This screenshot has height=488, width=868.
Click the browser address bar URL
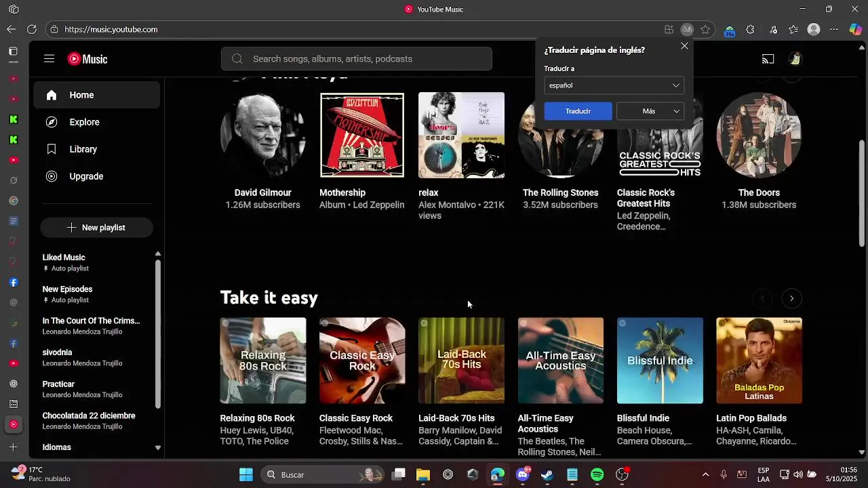point(111,29)
